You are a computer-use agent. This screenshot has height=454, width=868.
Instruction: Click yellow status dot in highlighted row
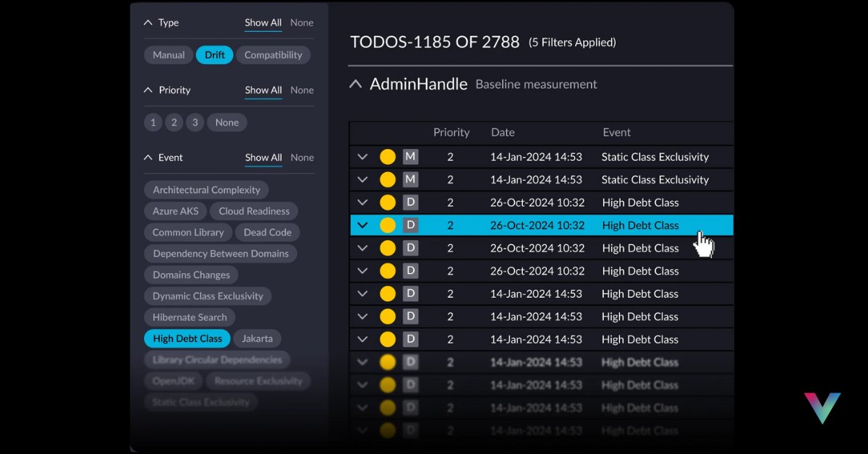pos(388,226)
